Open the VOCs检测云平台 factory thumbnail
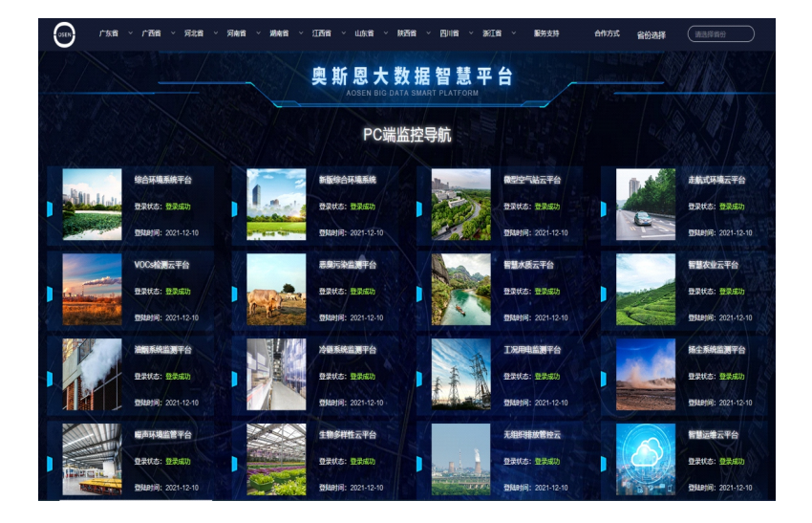This screenshot has width=812, height=523. [x=92, y=289]
